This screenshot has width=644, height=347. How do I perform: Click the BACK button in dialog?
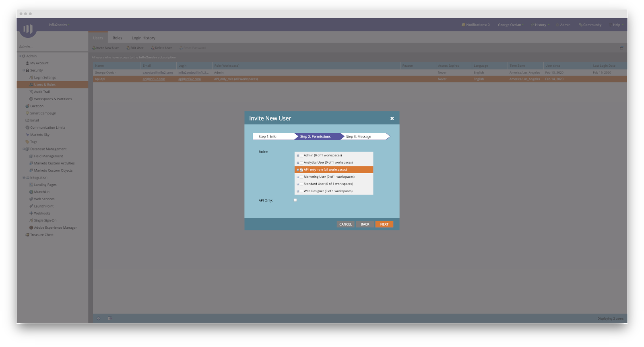(365, 224)
